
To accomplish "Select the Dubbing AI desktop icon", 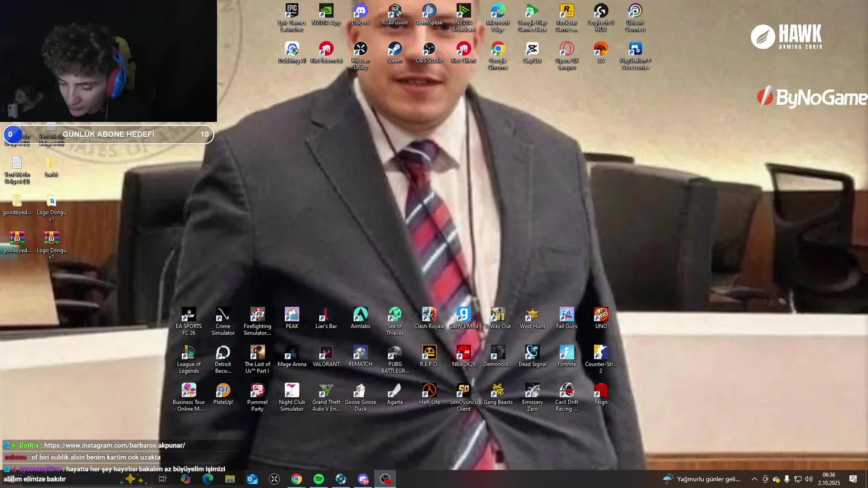I will click(x=292, y=53).
